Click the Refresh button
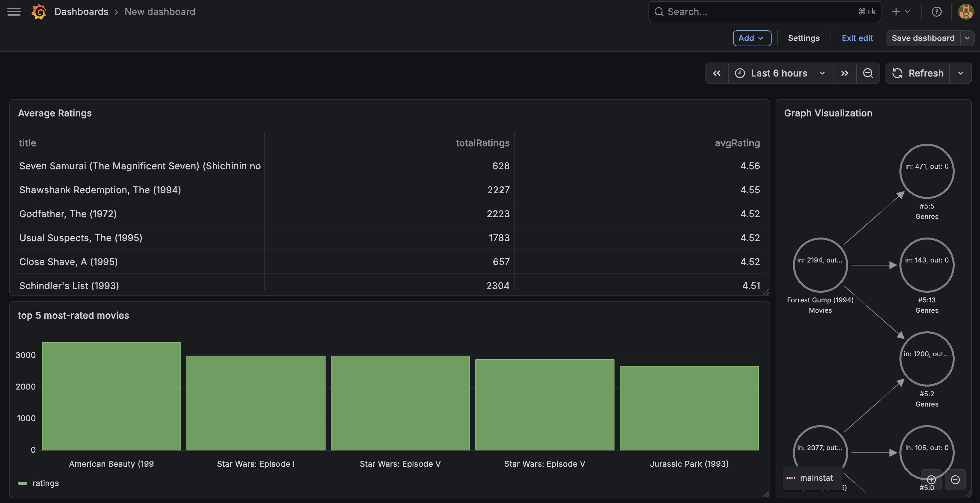Screen dimensions: 980x503 [x=918, y=73]
